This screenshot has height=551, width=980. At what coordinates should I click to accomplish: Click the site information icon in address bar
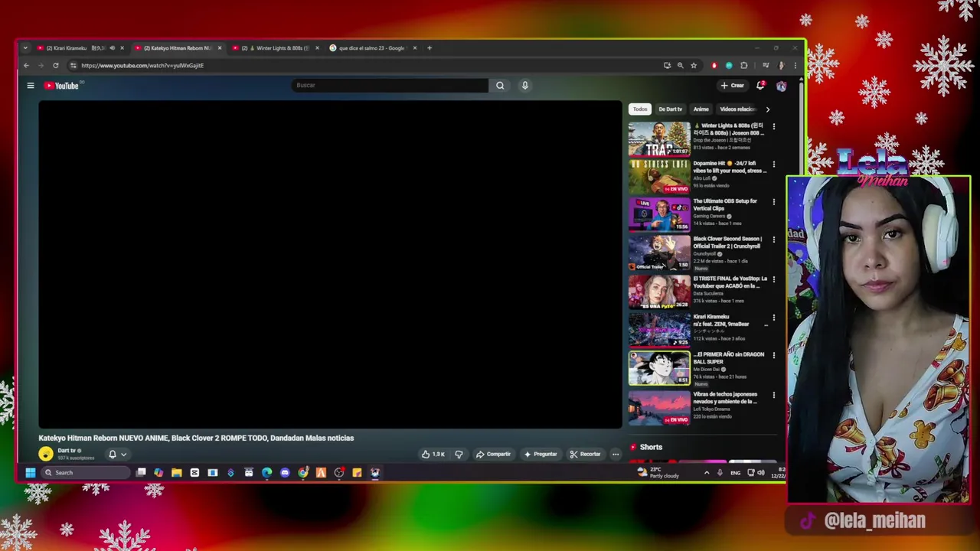[73, 66]
